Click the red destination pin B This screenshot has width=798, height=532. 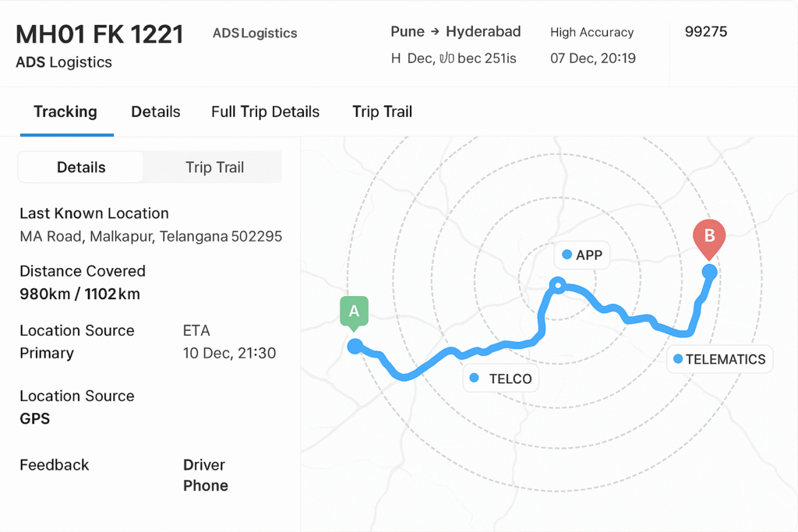pyautogui.click(x=709, y=238)
